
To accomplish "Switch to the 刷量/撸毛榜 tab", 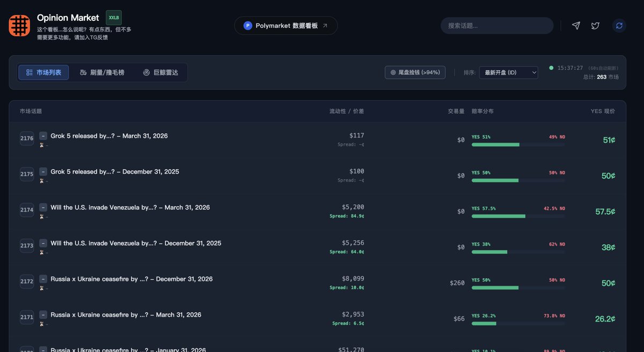I will click(x=102, y=73).
